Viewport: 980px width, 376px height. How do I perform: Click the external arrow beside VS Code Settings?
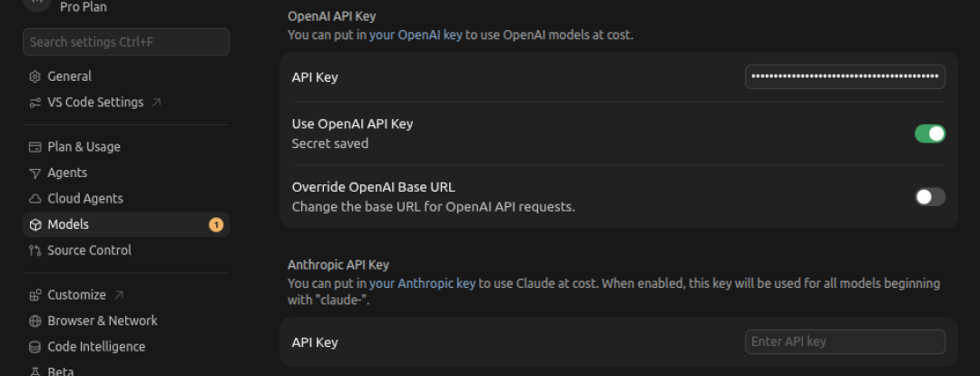click(157, 102)
